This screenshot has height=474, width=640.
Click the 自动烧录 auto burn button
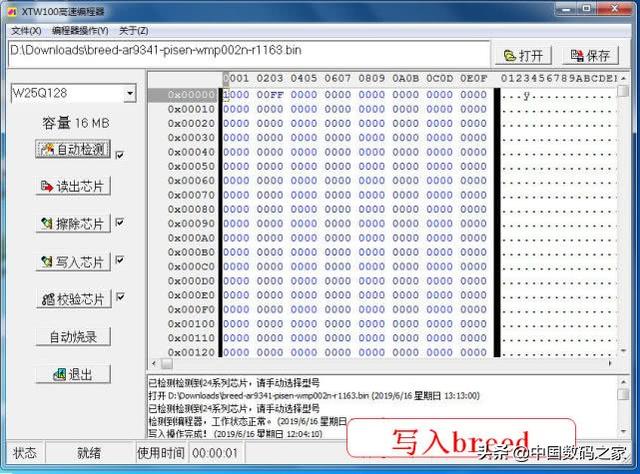point(73,336)
